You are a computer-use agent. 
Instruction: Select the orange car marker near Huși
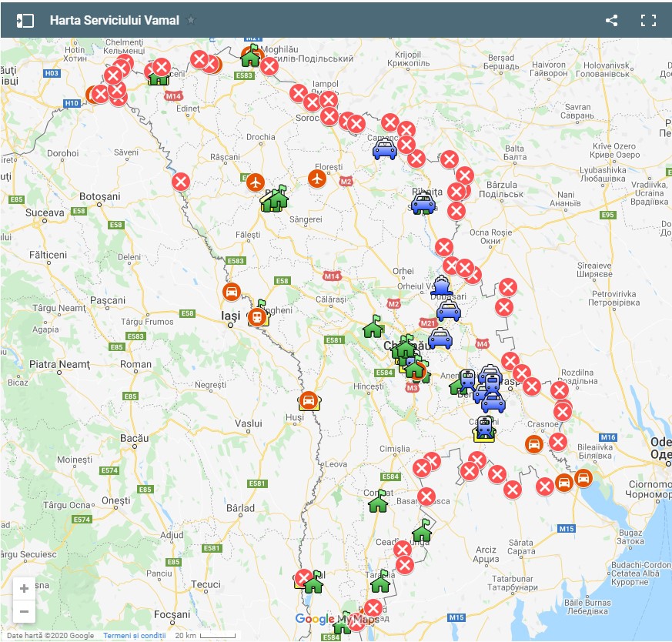(309, 401)
